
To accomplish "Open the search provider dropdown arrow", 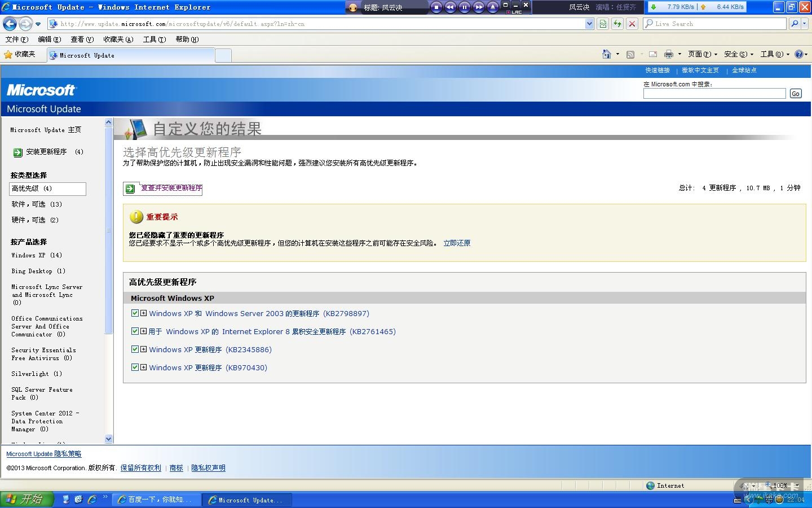I will pyautogui.click(x=805, y=24).
